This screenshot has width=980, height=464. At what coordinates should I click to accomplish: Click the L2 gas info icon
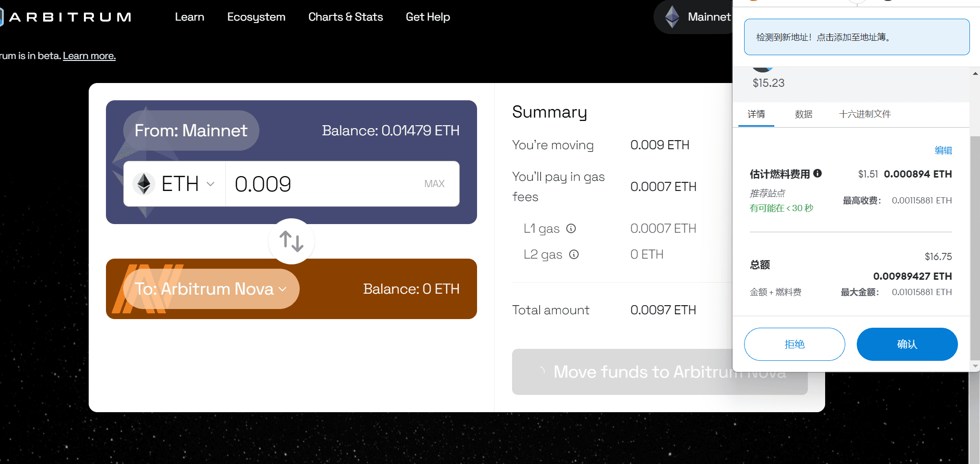tap(574, 254)
